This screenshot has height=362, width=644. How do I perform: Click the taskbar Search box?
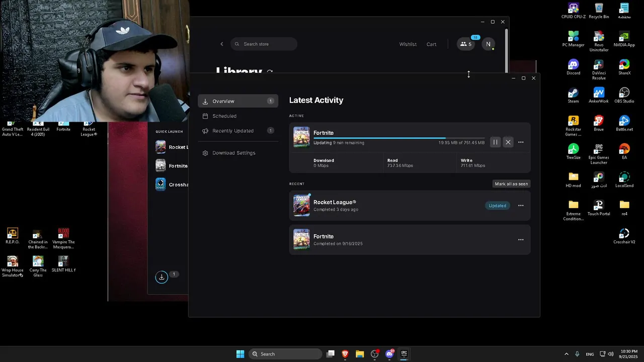click(x=285, y=354)
